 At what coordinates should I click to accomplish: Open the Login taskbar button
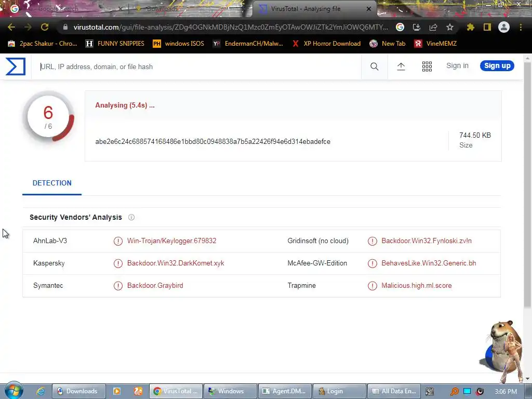tap(339, 391)
